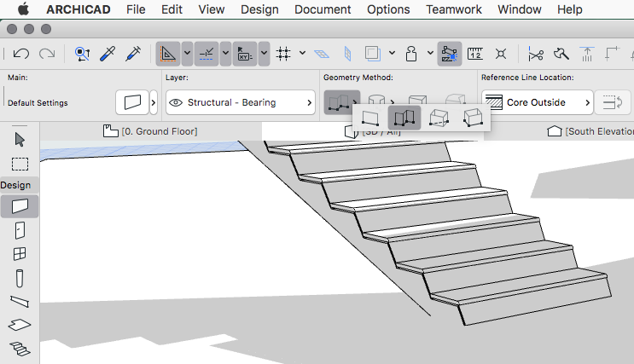
Task: Switch to South Elevation tab
Action: click(591, 131)
